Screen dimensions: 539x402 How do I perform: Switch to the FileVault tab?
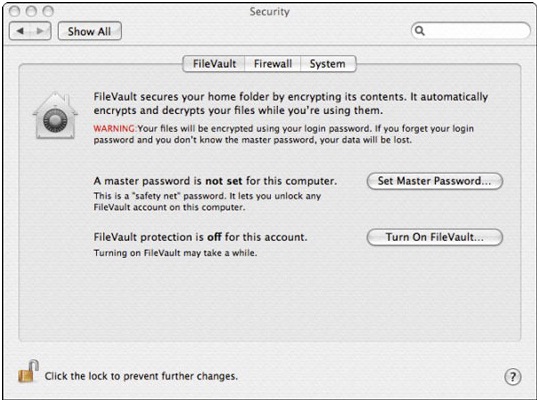[x=214, y=64]
